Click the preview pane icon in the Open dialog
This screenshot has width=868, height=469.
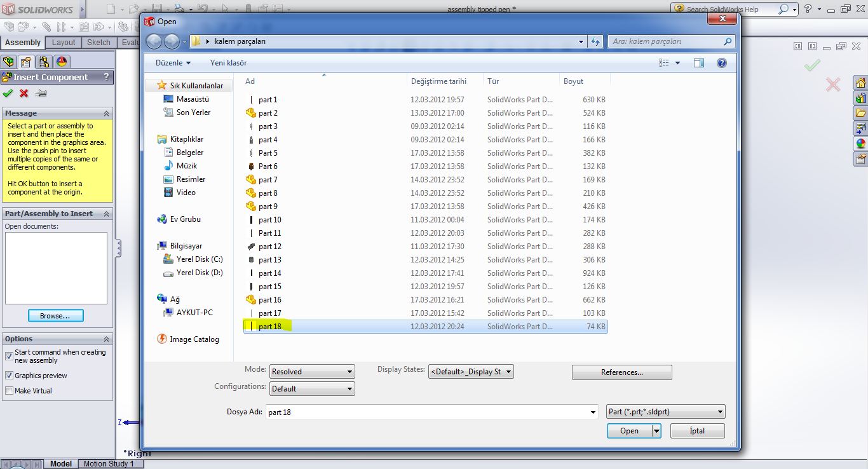(699, 63)
